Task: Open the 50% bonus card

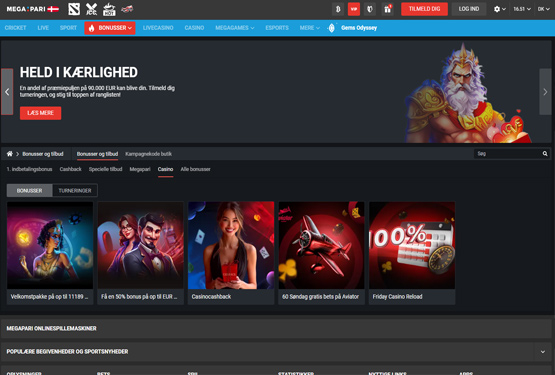Action: coord(141,253)
